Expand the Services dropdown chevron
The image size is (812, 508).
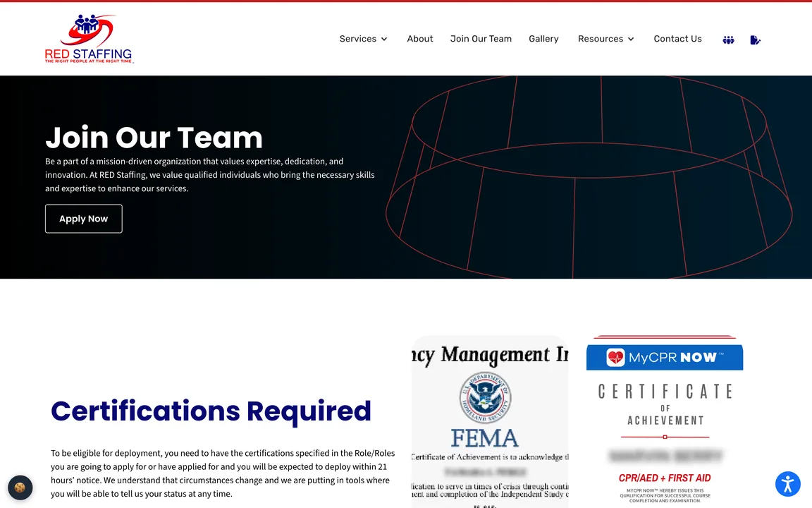point(384,39)
